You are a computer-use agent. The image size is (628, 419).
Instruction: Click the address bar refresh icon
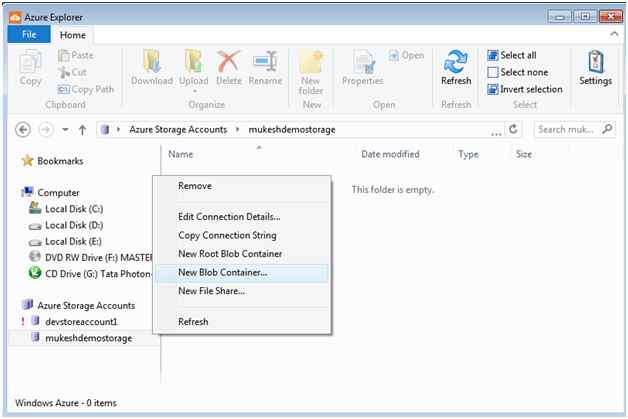tap(513, 129)
